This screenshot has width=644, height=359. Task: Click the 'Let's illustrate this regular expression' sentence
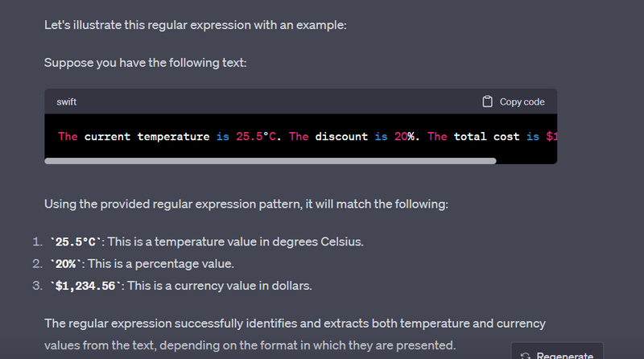(196, 25)
